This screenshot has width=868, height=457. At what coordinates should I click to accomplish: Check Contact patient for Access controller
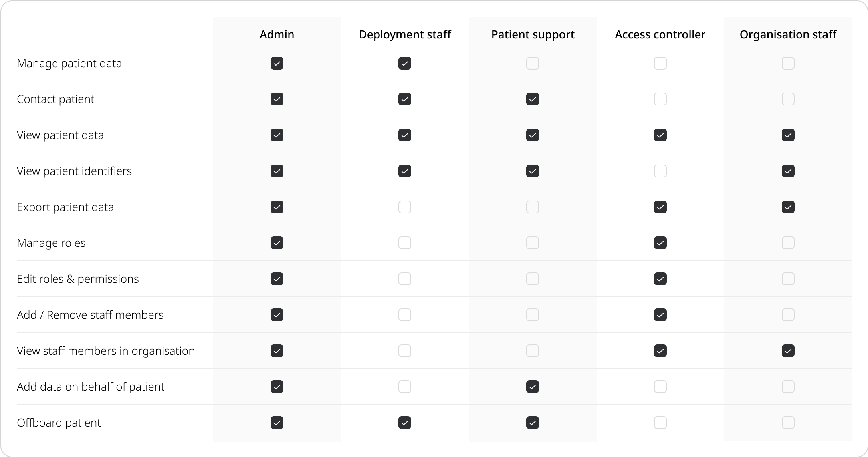660,99
